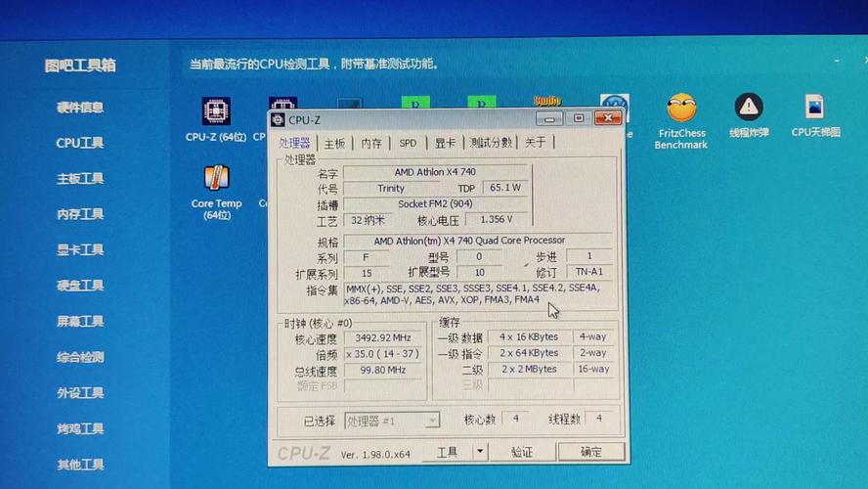868x489 pixels.
Task: Click the extended model value 10
Action: (479, 273)
